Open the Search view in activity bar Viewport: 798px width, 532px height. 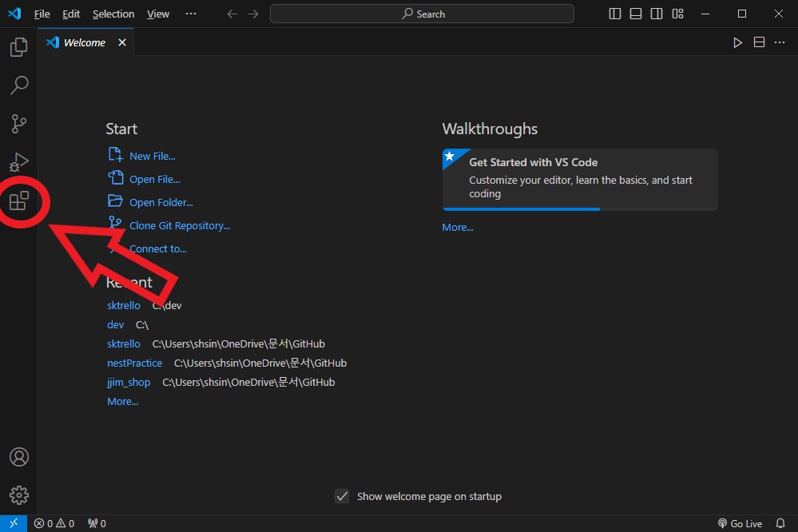point(19,85)
